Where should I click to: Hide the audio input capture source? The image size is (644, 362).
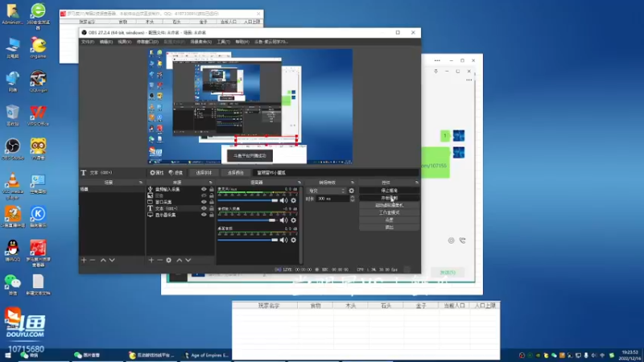click(204, 189)
